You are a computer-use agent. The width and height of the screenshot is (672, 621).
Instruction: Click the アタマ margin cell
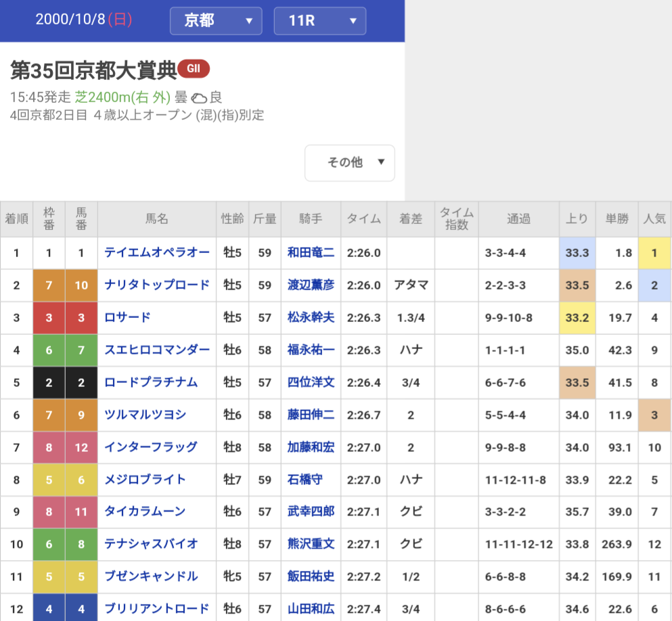(411, 285)
